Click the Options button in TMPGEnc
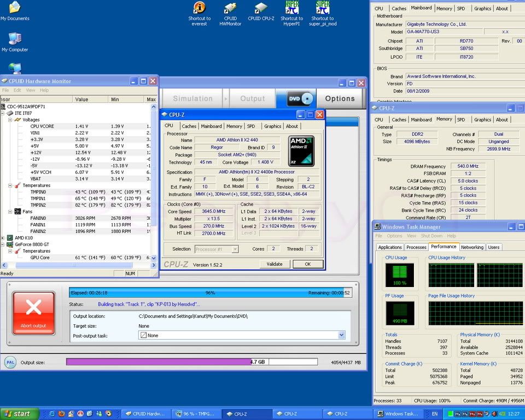 [340, 98]
